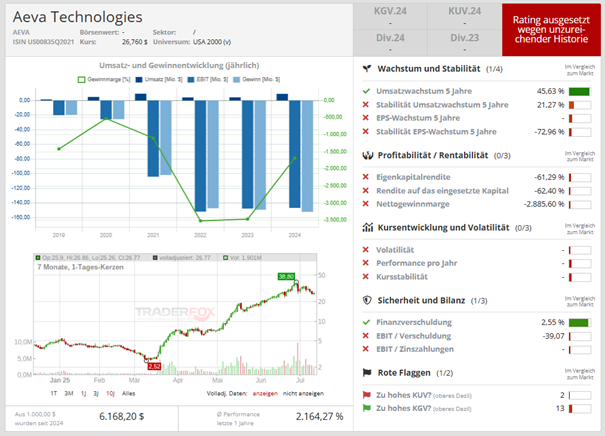
Task: Click the red X beside Stabilität EPS-Wachstum 5 Jahre
Action: [366, 132]
